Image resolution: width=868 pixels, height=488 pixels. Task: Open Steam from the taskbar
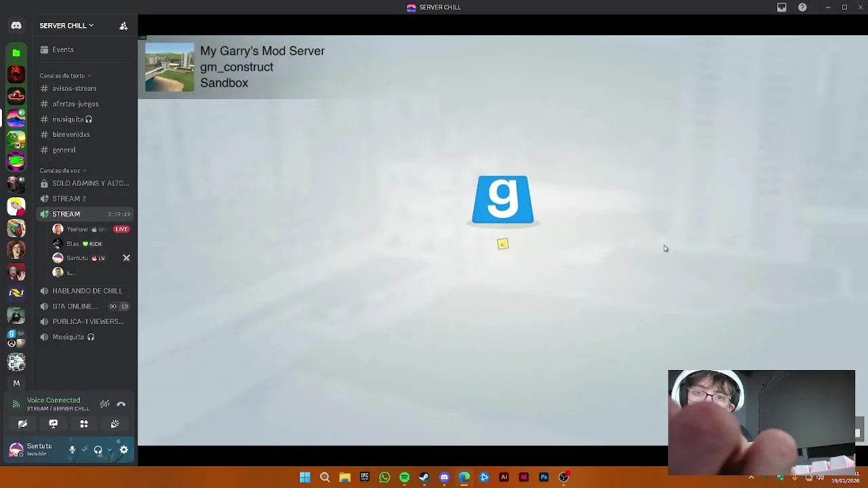click(425, 477)
